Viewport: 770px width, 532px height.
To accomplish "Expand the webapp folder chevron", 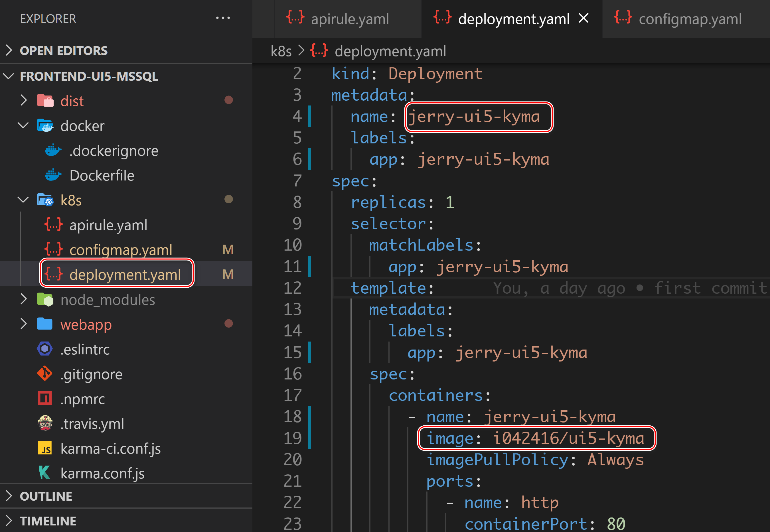I will click(x=23, y=324).
